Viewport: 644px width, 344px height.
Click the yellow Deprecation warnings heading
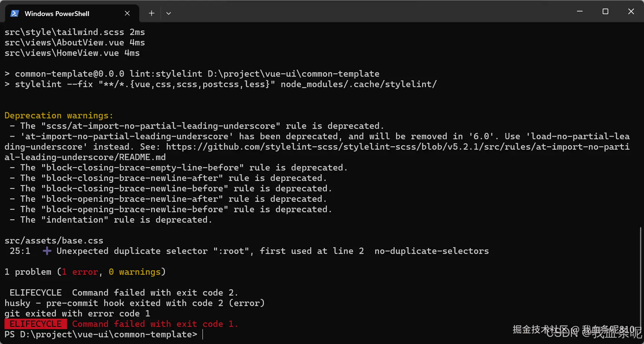[x=58, y=115]
